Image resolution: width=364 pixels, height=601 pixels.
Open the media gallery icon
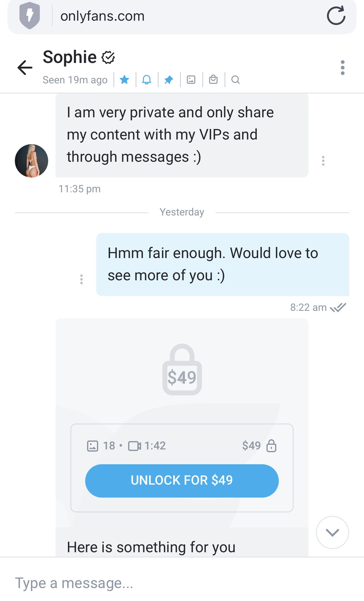point(191,80)
